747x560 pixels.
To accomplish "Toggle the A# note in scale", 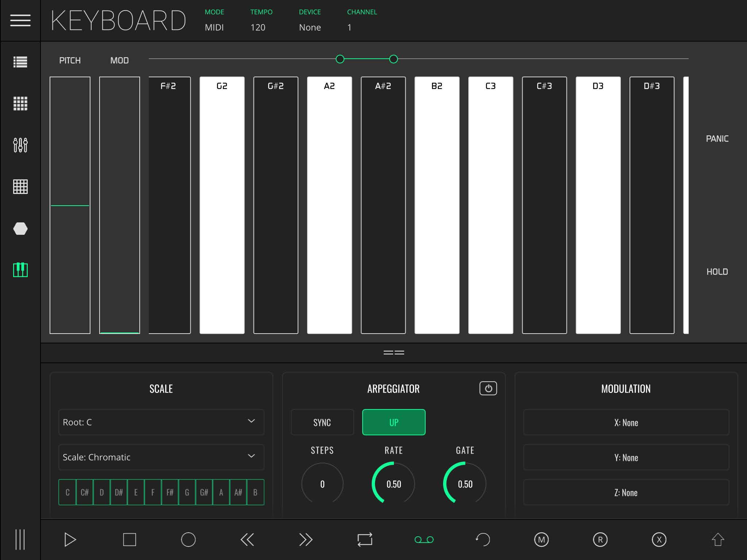I will coord(238,492).
